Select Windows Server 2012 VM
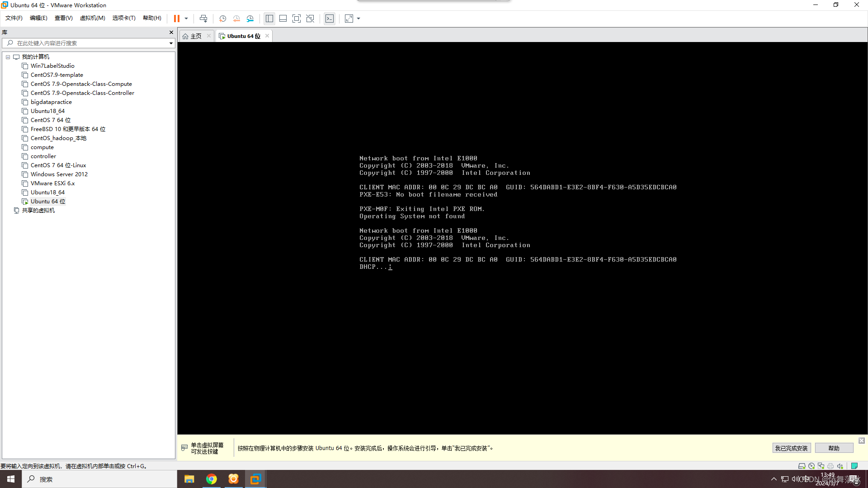The image size is (868, 488). [x=59, y=174]
